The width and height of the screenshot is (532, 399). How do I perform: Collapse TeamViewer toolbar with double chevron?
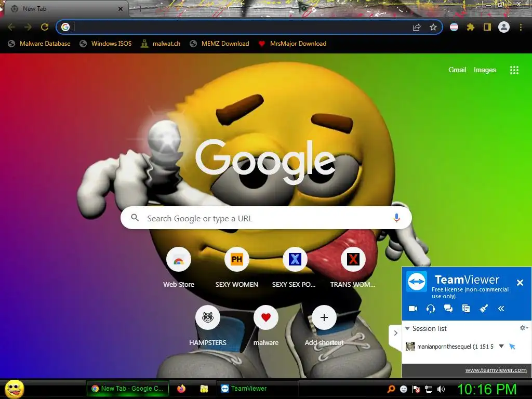(501, 309)
